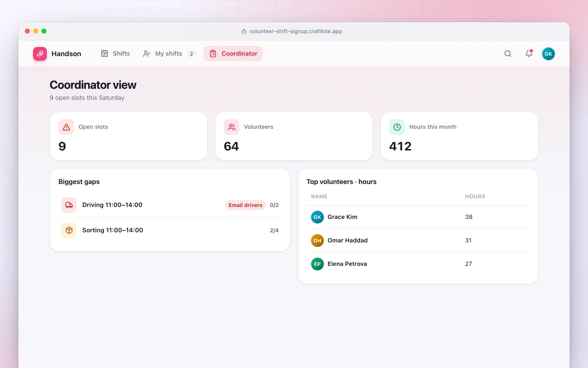
Task: Click the NAME column header
Action: pyautogui.click(x=319, y=196)
